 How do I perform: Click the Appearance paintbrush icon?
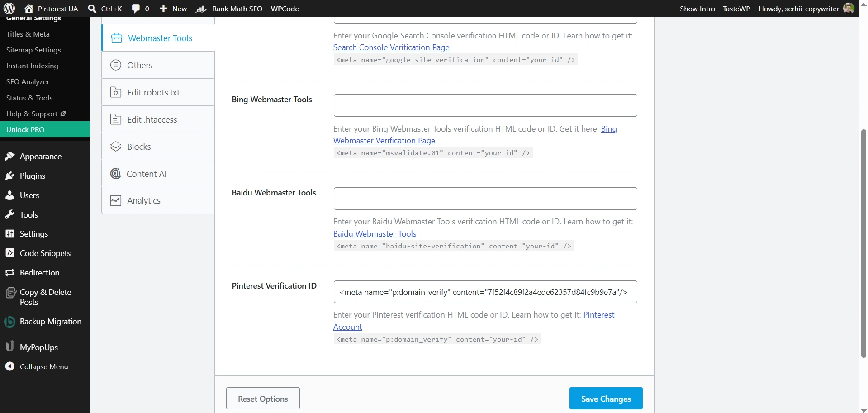click(10, 157)
